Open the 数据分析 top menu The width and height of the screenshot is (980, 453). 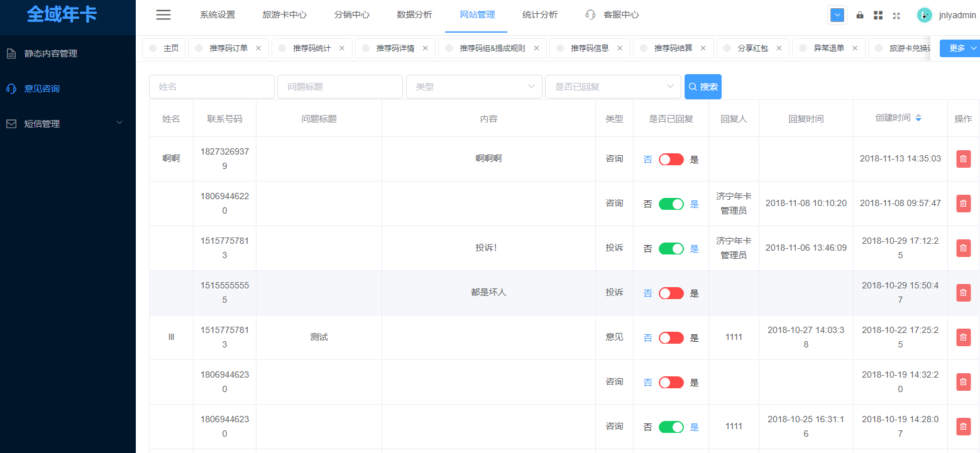click(x=414, y=15)
